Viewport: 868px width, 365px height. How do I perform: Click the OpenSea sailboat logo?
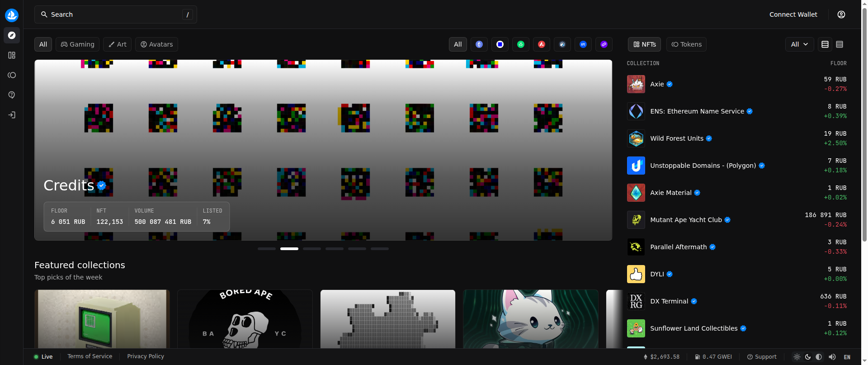(x=12, y=15)
